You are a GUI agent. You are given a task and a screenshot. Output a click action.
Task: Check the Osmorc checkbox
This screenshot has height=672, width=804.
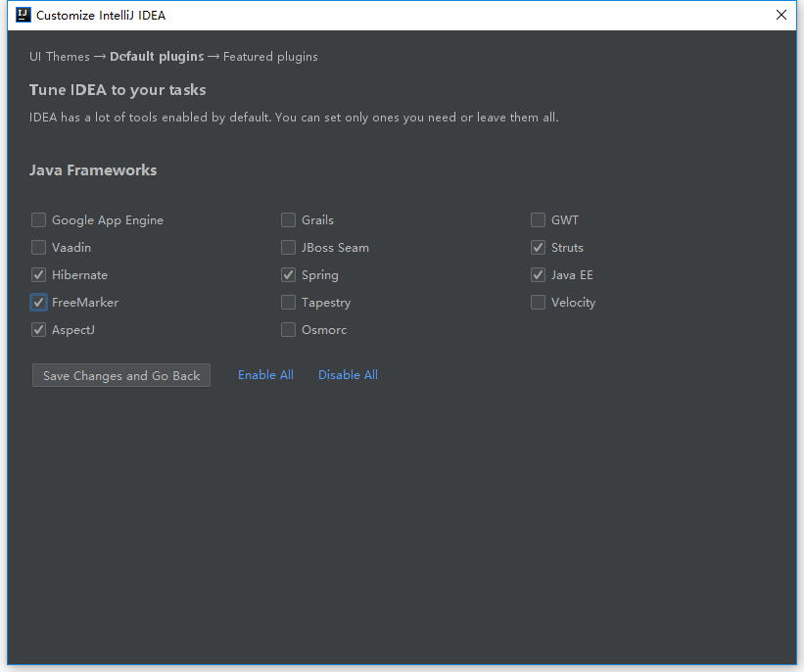288,330
